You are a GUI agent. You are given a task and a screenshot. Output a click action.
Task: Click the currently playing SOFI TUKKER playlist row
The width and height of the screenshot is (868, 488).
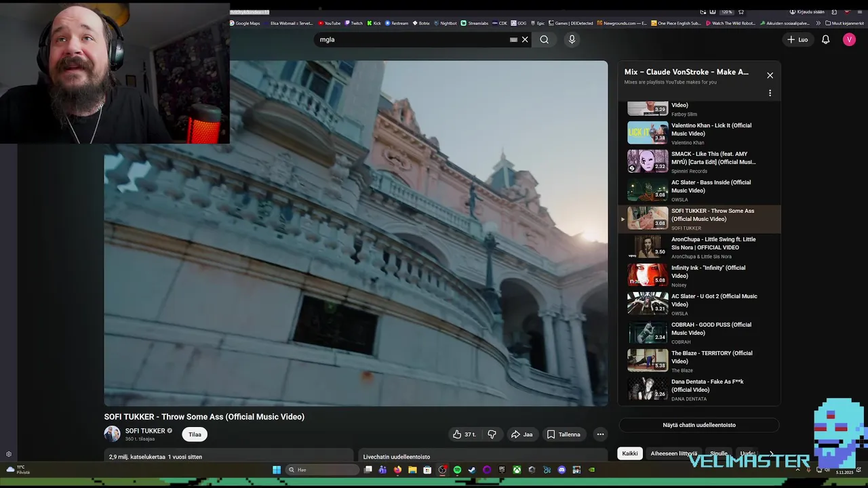[699, 219]
